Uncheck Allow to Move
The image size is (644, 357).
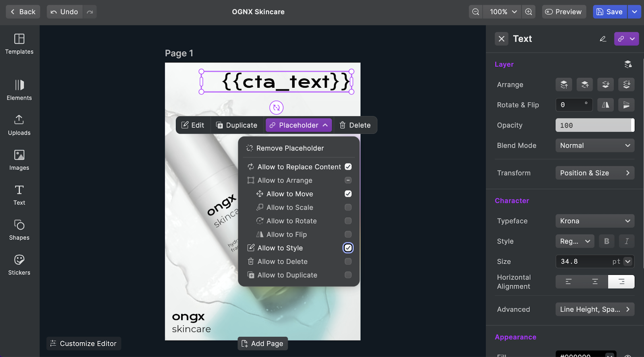[x=348, y=194]
